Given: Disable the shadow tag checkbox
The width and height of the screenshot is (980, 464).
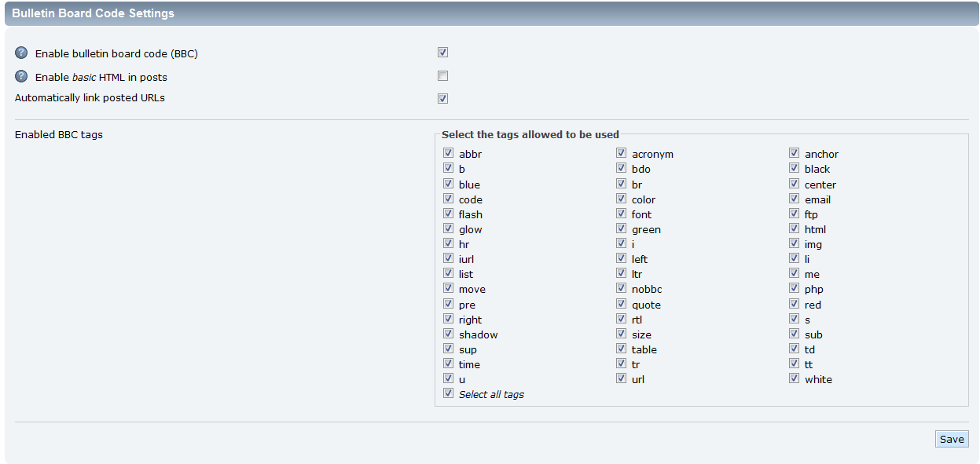Looking at the screenshot, I should coord(448,334).
